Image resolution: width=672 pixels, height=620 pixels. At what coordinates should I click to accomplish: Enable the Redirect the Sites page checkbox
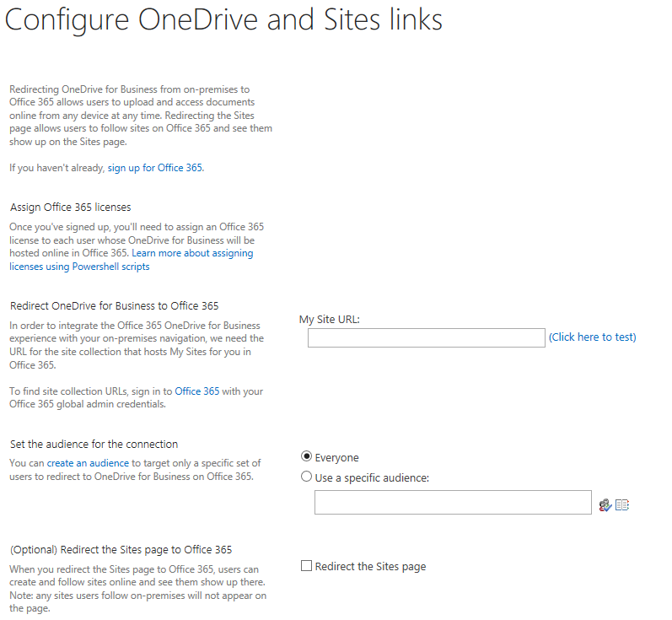click(x=307, y=566)
